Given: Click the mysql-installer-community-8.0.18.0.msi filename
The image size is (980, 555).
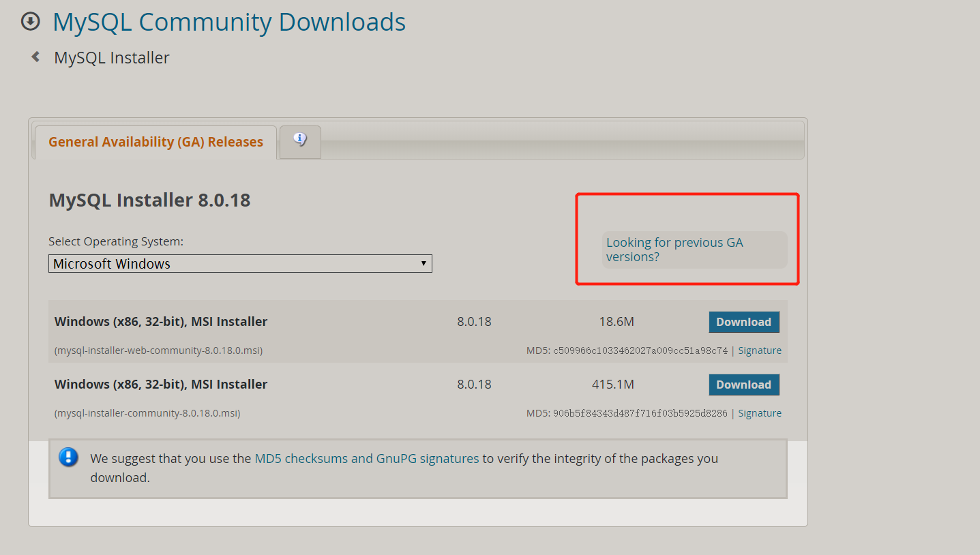Looking at the screenshot, I should 147,413.
